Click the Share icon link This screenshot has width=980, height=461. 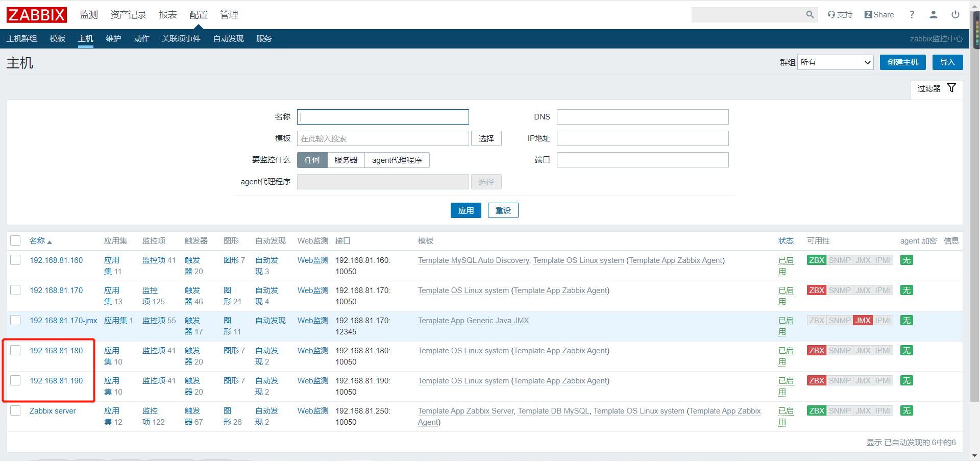879,15
